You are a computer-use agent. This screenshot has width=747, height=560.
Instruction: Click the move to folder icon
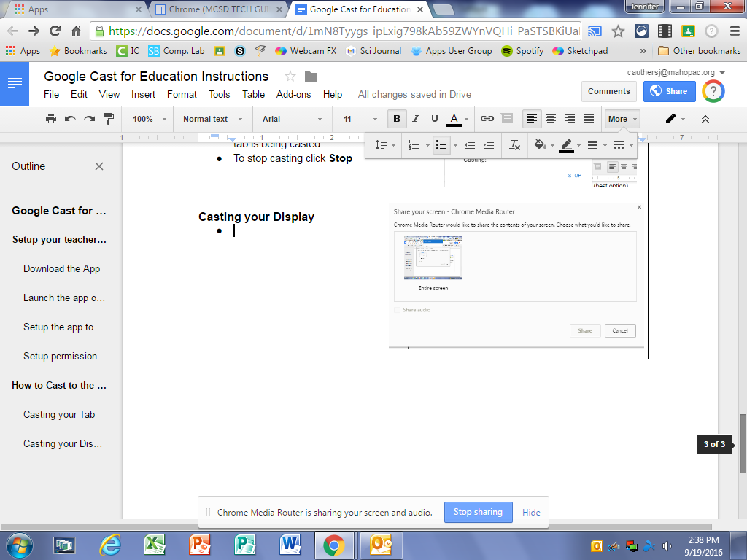(311, 77)
